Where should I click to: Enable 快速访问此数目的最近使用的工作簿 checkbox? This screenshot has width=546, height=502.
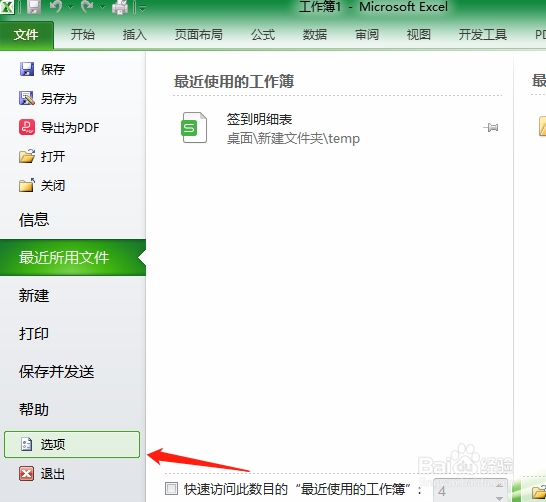click(x=171, y=489)
